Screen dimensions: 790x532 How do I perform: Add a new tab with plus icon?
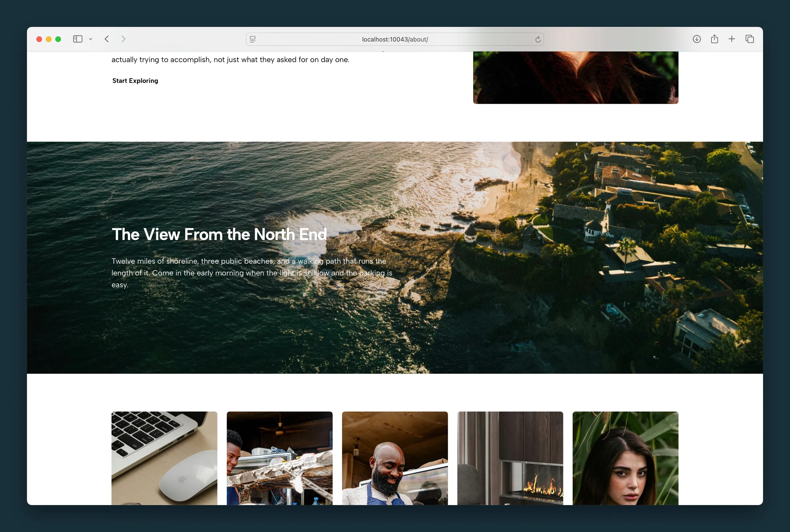coord(732,39)
